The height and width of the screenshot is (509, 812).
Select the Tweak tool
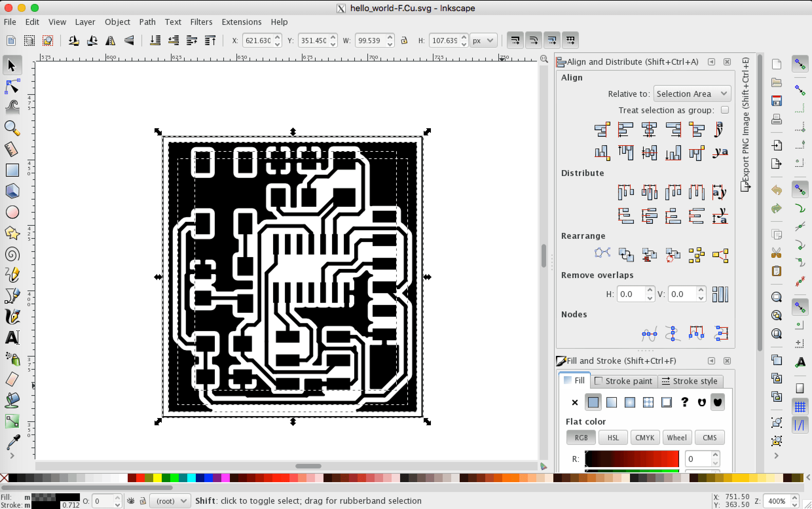(12, 108)
